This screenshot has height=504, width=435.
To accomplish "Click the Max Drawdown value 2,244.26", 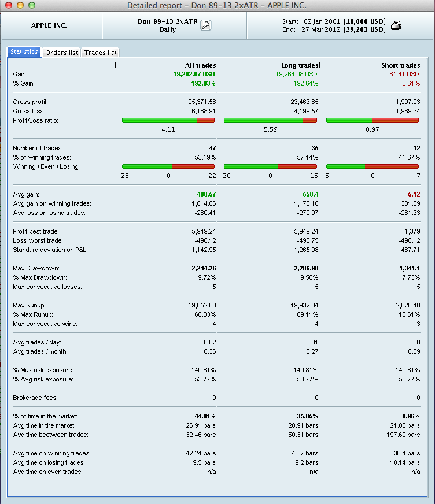I will (x=204, y=268).
